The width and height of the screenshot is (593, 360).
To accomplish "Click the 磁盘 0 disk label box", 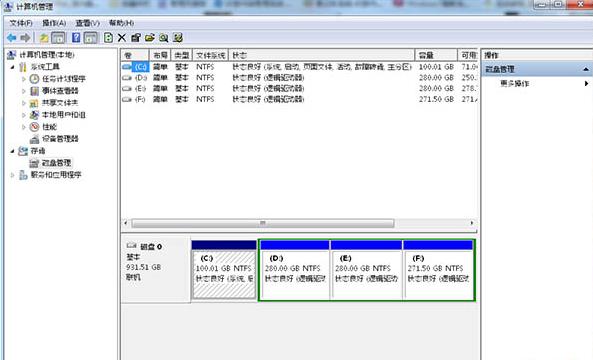I will pos(156,270).
